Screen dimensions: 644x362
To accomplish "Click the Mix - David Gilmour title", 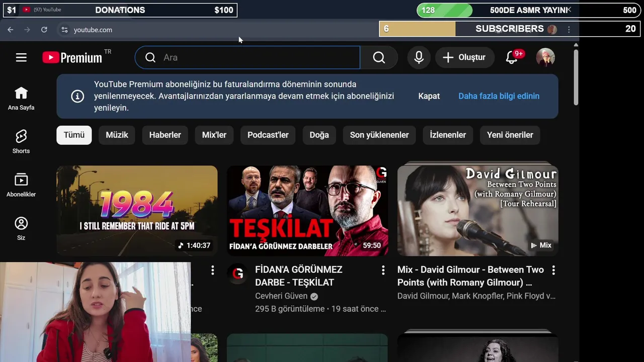I will (x=470, y=276).
